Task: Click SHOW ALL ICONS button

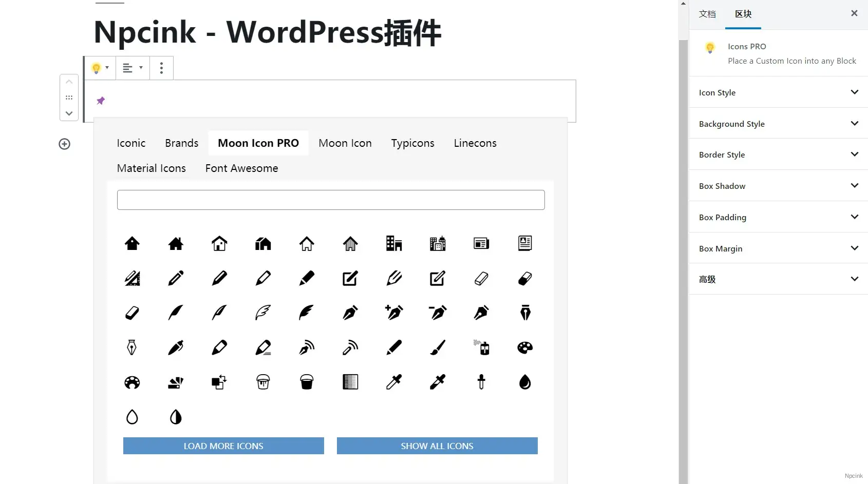Action: [x=437, y=446]
